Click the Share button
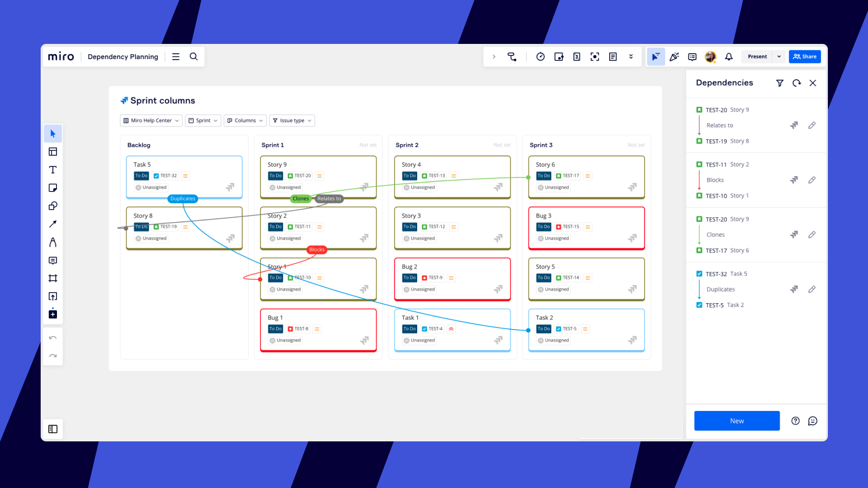This screenshot has width=868, height=488. tap(805, 56)
